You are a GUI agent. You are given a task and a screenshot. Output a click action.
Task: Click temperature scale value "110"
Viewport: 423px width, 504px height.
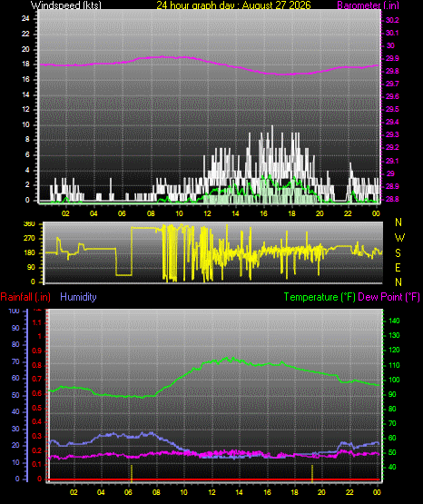click(x=394, y=365)
